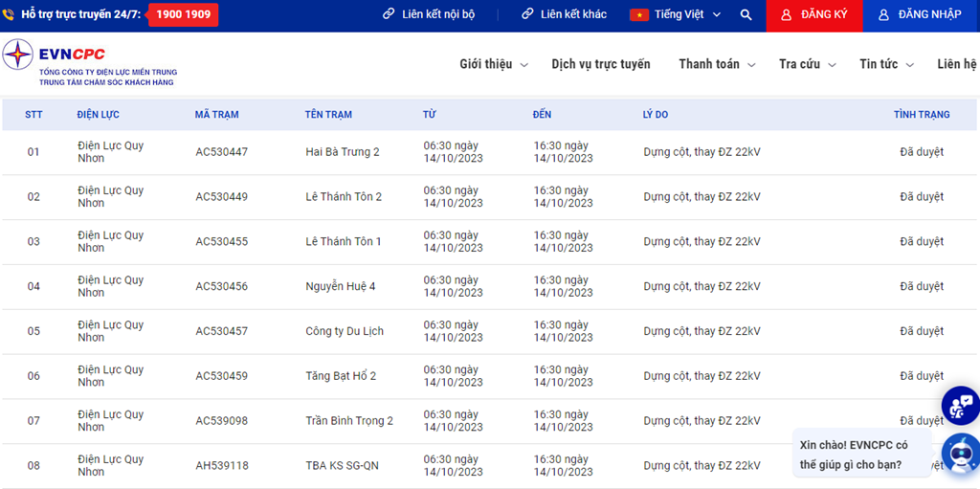The image size is (980, 489).
Task: Click the ĐĂNG NHẬP button
Action: click(921, 15)
